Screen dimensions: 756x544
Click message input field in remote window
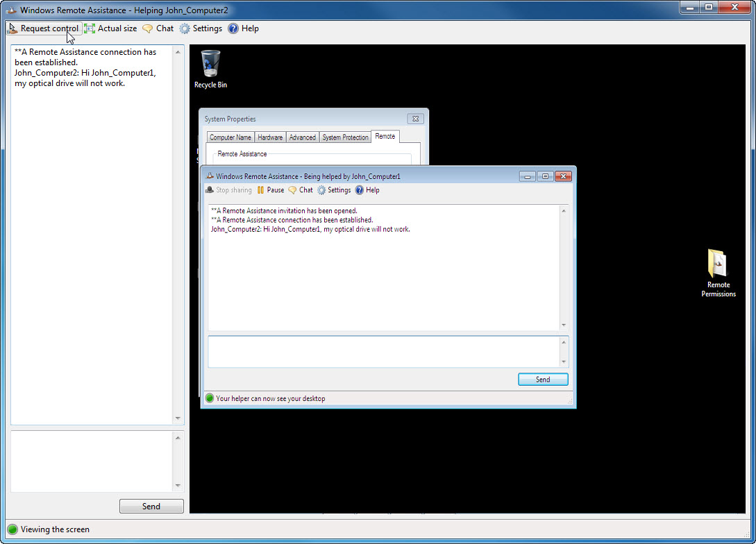tap(384, 352)
